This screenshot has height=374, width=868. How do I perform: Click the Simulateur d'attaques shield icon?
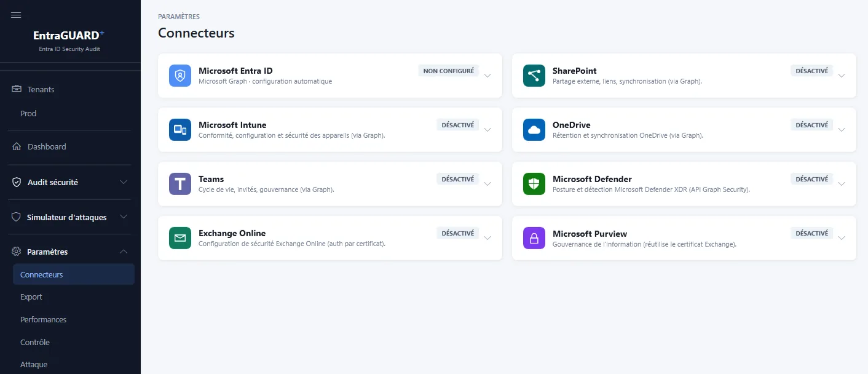click(x=17, y=217)
